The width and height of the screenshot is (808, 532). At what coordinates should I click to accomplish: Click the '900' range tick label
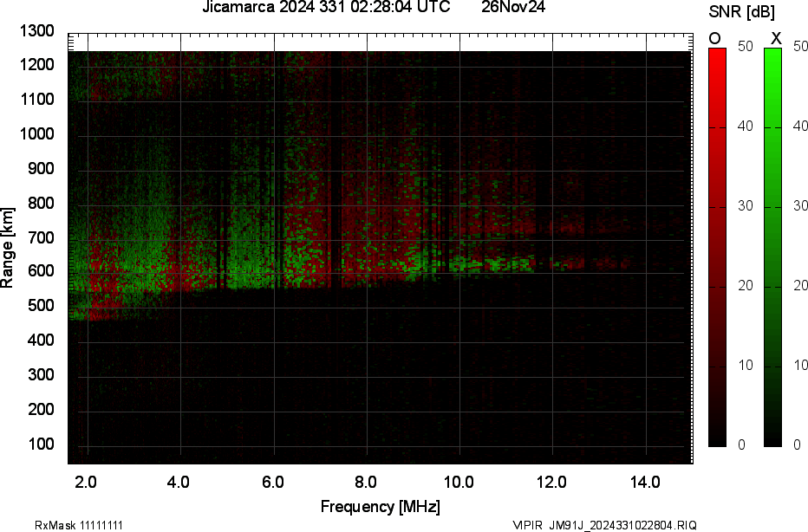tap(41, 168)
